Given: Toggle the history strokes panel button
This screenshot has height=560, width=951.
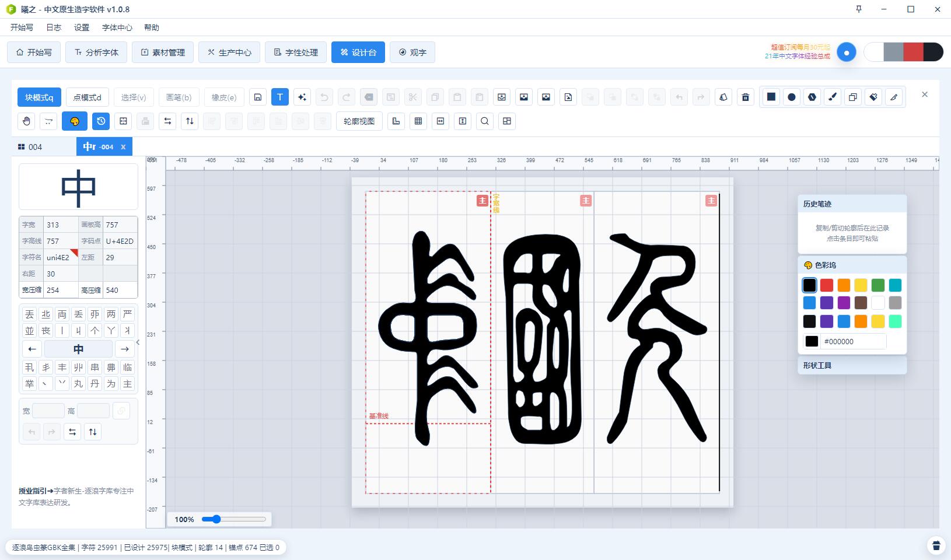Looking at the screenshot, I should point(102,121).
